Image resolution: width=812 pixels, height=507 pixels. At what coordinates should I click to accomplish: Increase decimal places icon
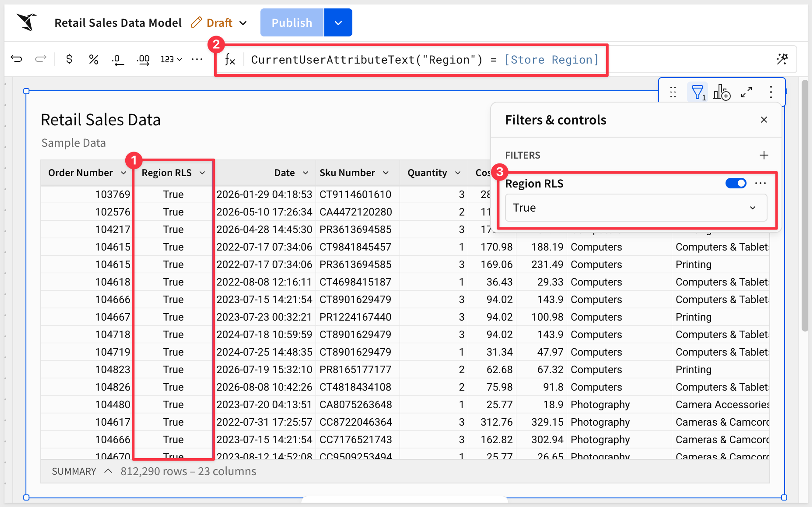[143, 60]
